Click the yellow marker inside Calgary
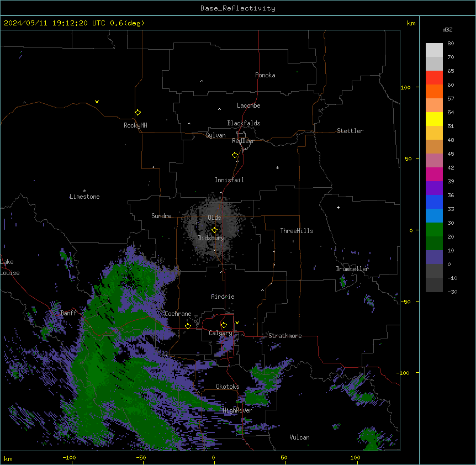Screen dimensions: 476x465 (224, 325)
